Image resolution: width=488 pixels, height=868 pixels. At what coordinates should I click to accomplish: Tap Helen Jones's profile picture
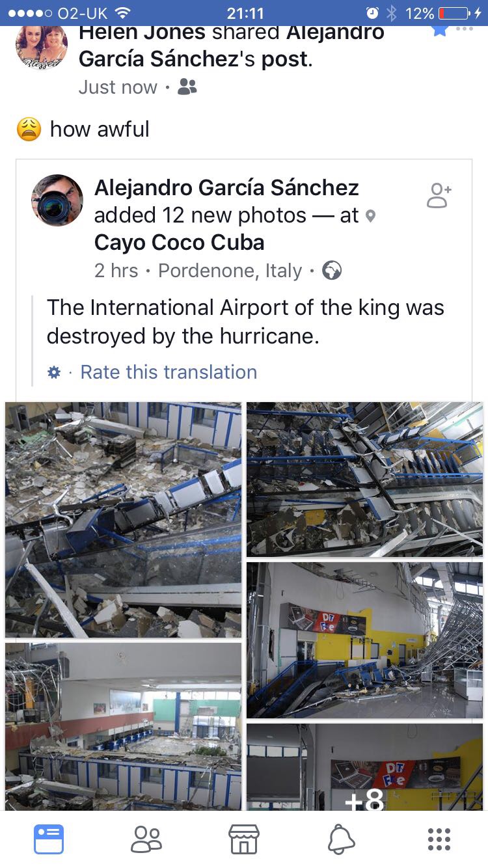(x=42, y=46)
